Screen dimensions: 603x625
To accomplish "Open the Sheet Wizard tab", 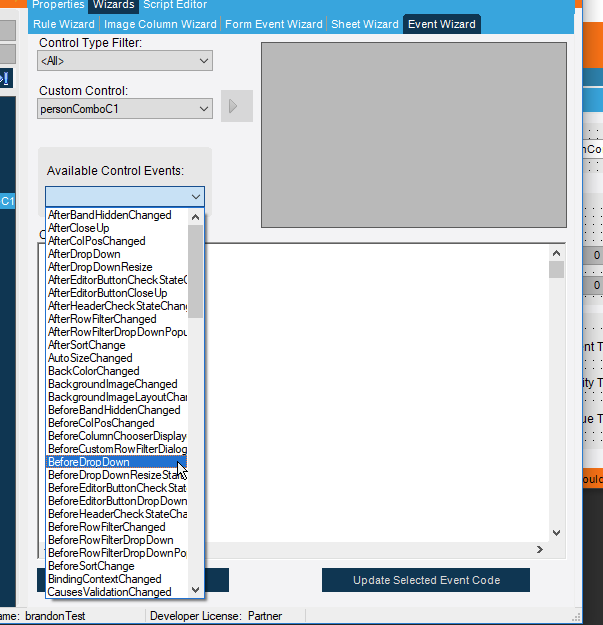I will [x=365, y=24].
